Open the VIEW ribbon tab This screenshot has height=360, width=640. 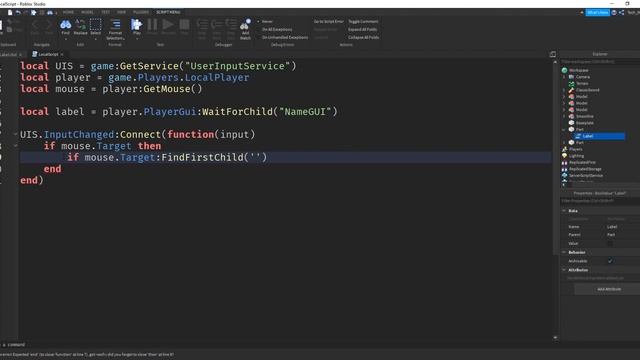point(121,12)
